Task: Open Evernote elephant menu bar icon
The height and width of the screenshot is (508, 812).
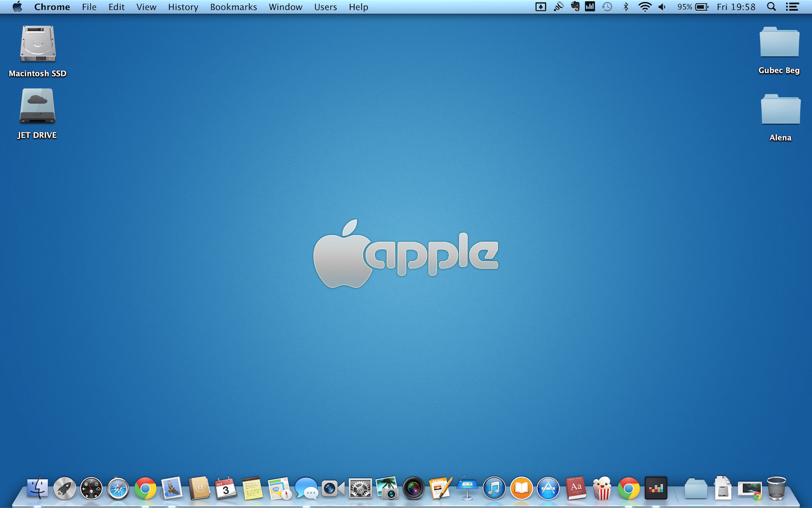Action: click(575, 7)
